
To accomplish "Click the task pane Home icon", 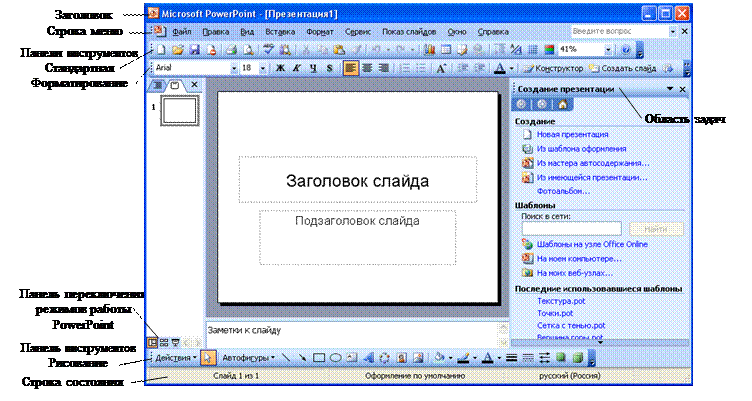I will pos(563,104).
